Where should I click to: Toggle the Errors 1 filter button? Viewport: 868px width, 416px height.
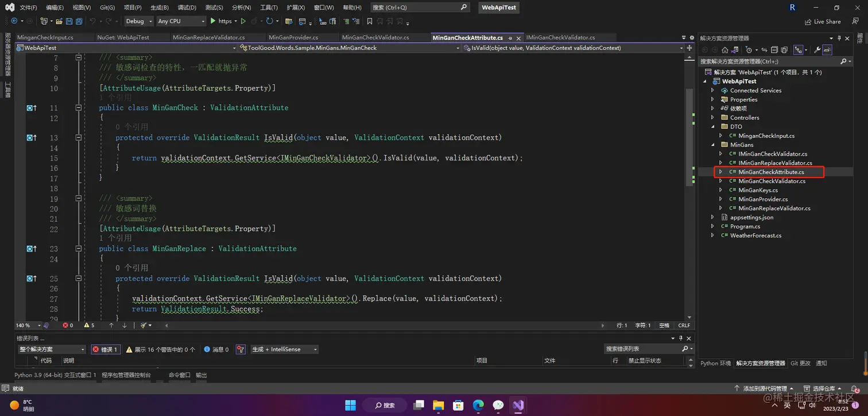pyautogui.click(x=105, y=349)
